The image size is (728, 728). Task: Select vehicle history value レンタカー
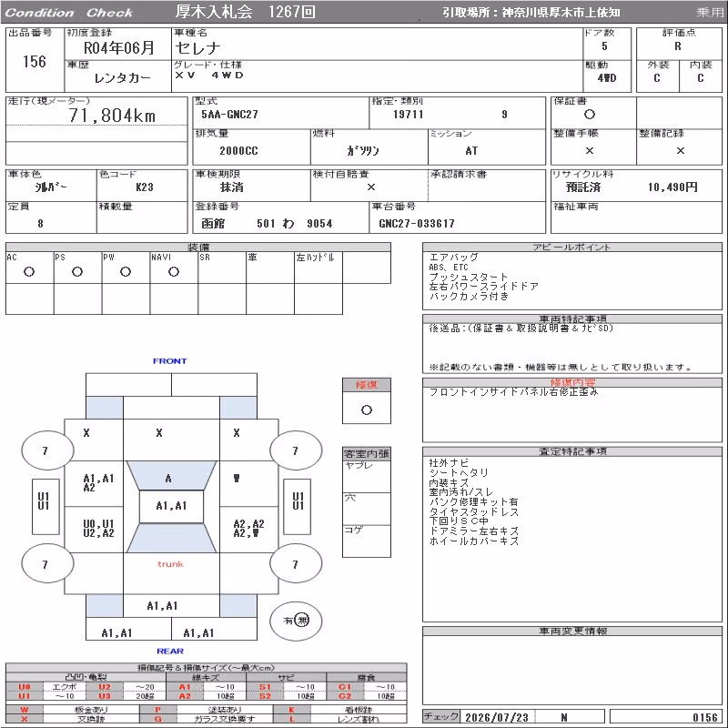[x=123, y=78]
